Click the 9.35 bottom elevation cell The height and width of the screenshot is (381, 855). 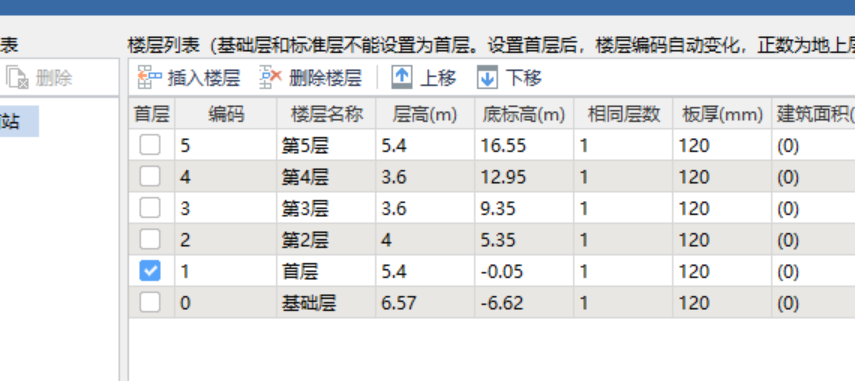524,208
